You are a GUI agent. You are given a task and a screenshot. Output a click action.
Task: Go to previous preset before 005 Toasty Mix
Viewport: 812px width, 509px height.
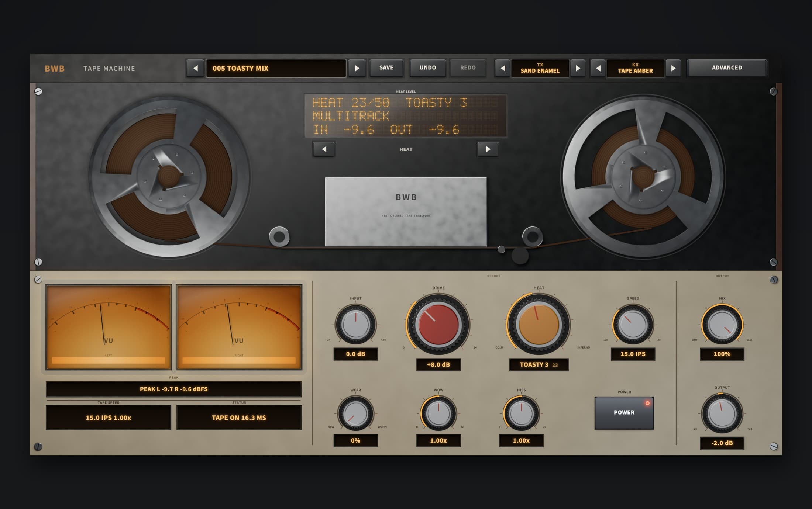point(196,68)
